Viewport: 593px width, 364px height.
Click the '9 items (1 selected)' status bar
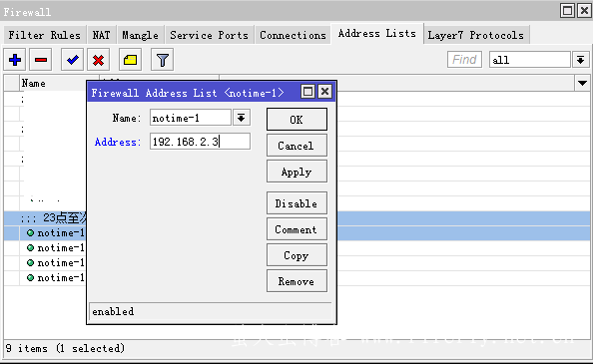pyautogui.click(x=65, y=348)
